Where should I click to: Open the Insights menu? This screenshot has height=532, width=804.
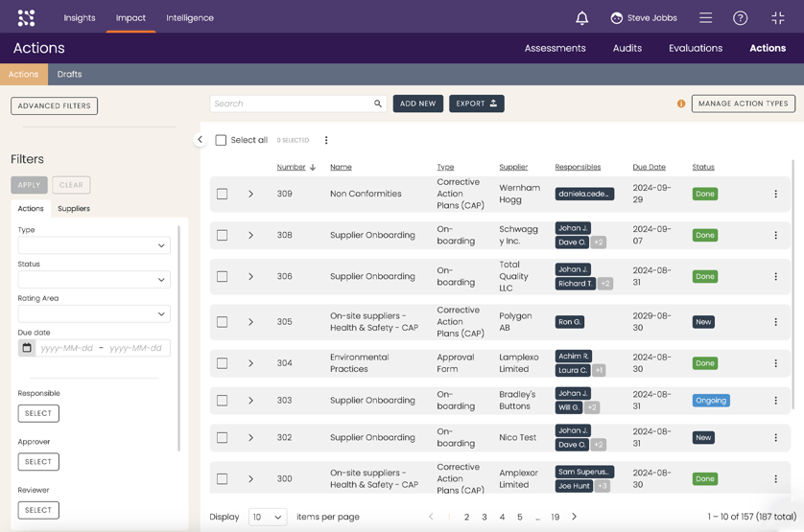pos(80,18)
